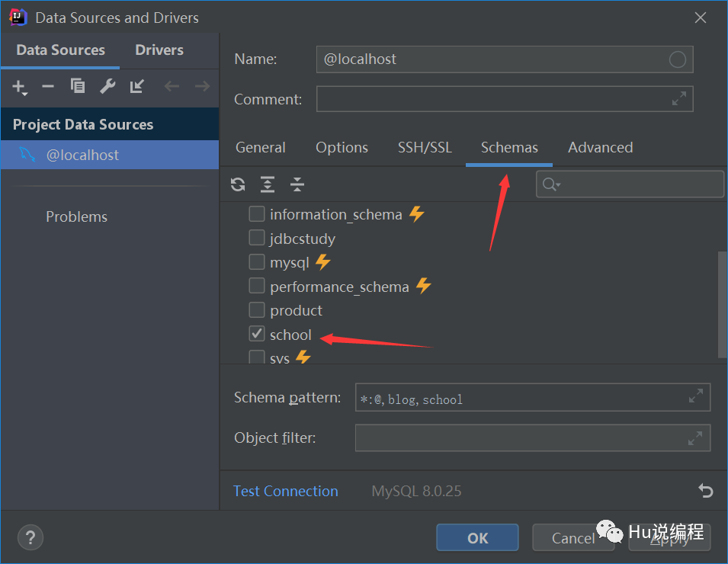This screenshot has width=728, height=564.
Task: Expand the Schema pattern field
Action: pos(695,396)
